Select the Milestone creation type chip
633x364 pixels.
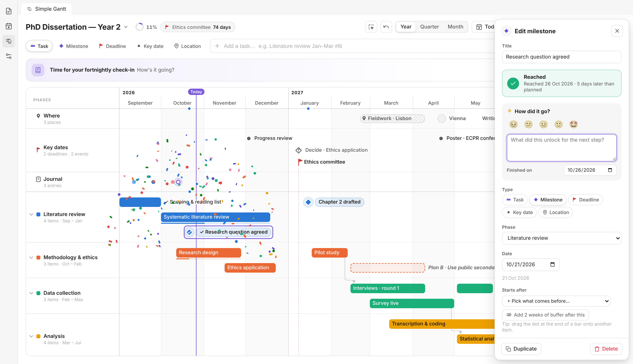73,46
